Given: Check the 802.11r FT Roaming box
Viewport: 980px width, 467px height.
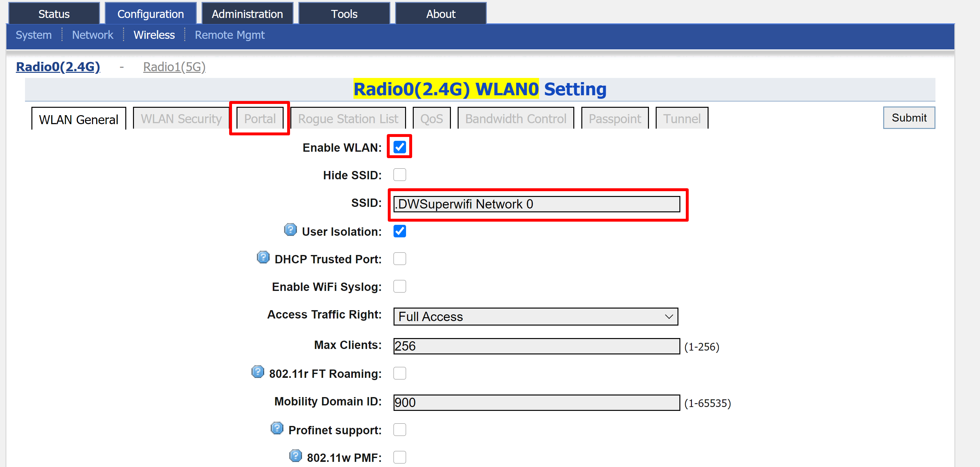Looking at the screenshot, I should click(x=399, y=373).
